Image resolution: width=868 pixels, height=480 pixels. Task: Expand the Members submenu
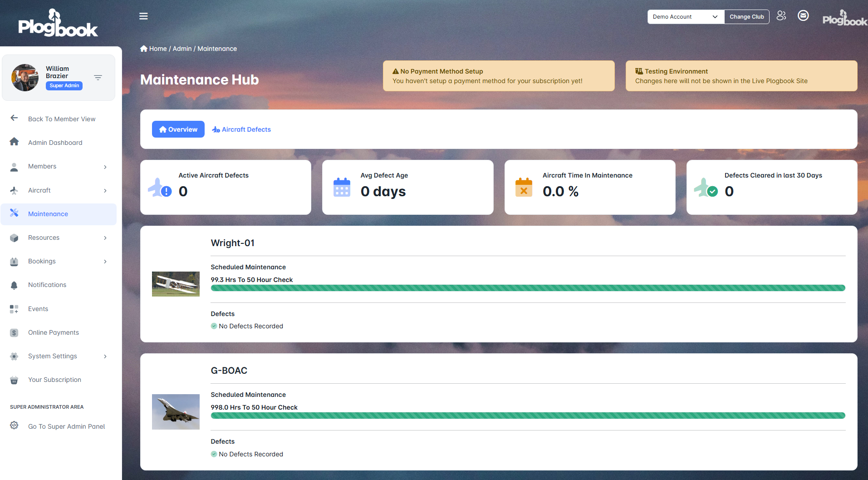[x=105, y=167]
